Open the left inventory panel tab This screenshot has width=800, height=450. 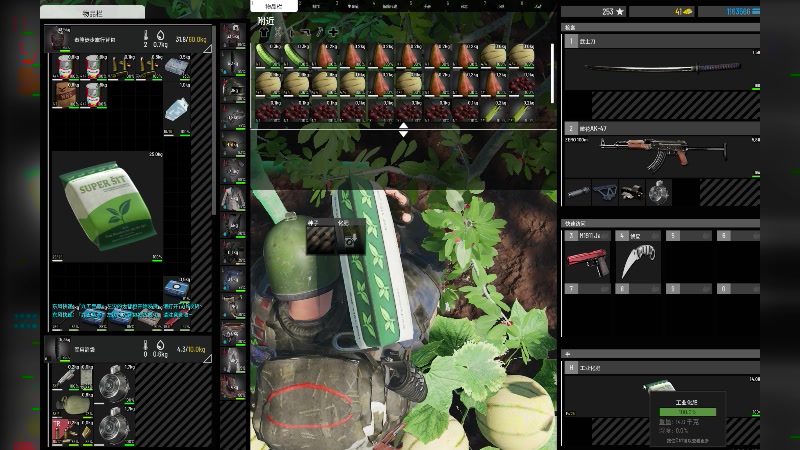[92, 12]
